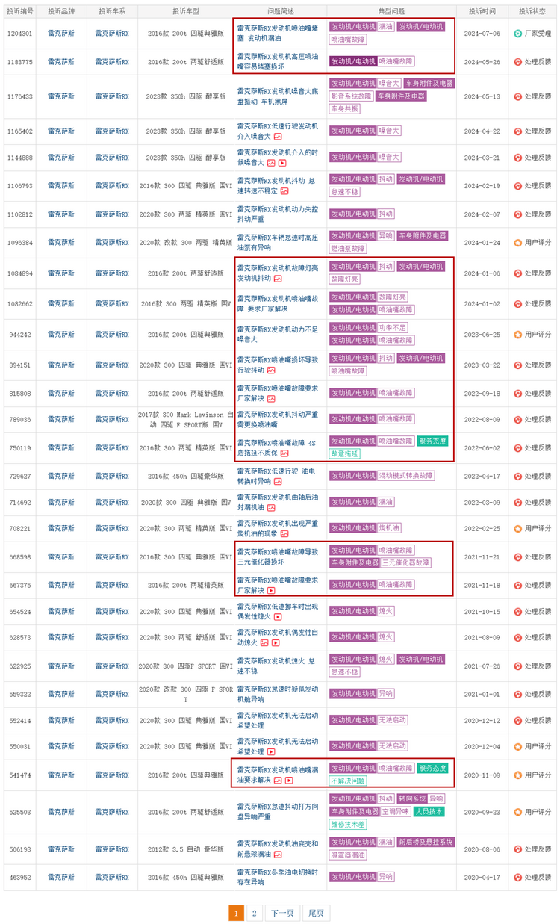
Task: View image icon for complaint 506193
Action: pyautogui.click(x=278, y=854)
